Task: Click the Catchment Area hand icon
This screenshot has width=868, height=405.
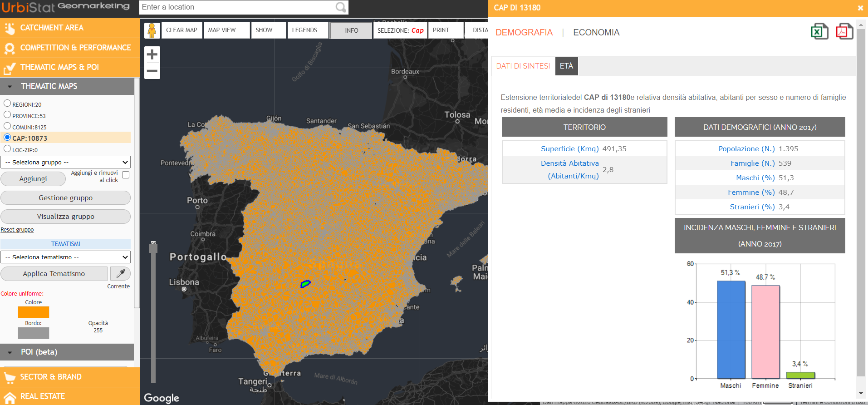Action: tap(10, 28)
